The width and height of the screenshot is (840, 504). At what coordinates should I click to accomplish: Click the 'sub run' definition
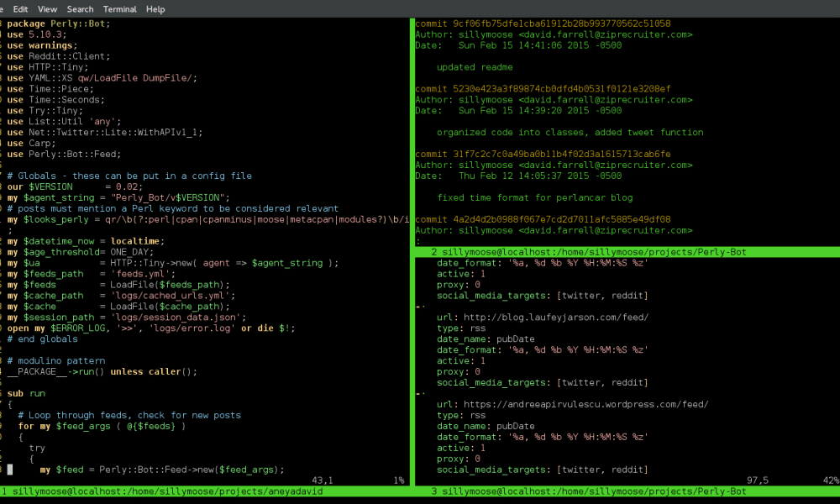coord(26,393)
